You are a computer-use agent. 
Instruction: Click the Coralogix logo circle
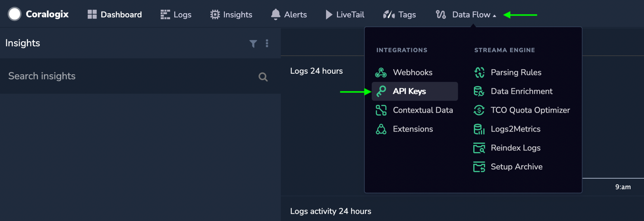pyautogui.click(x=14, y=14)
